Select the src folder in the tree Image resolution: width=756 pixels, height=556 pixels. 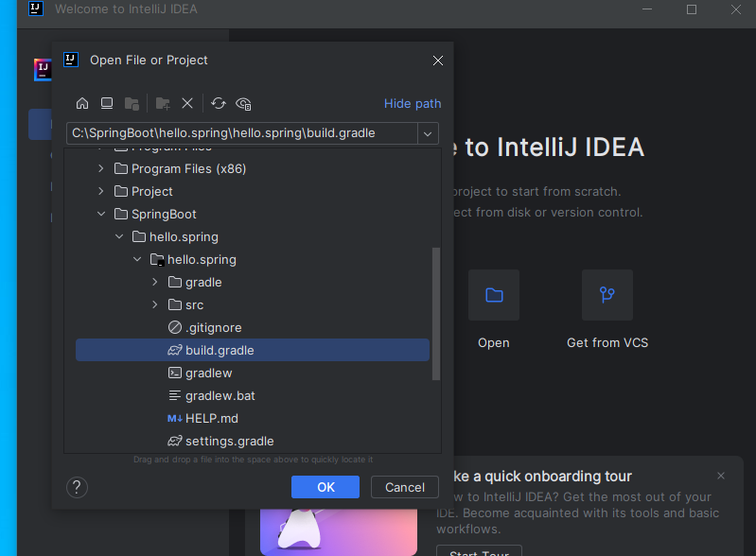(253, 304)
